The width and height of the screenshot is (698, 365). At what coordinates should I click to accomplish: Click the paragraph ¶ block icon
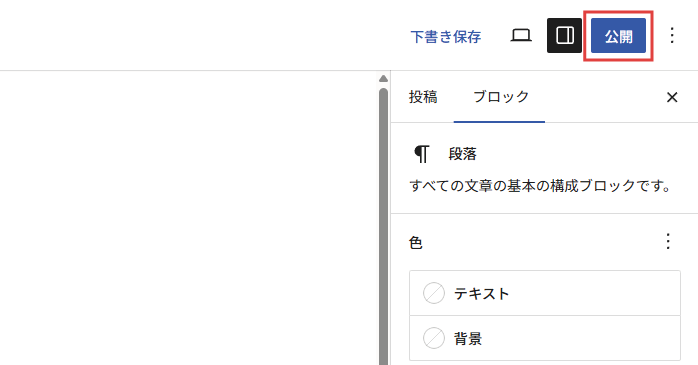coord(422,154)
